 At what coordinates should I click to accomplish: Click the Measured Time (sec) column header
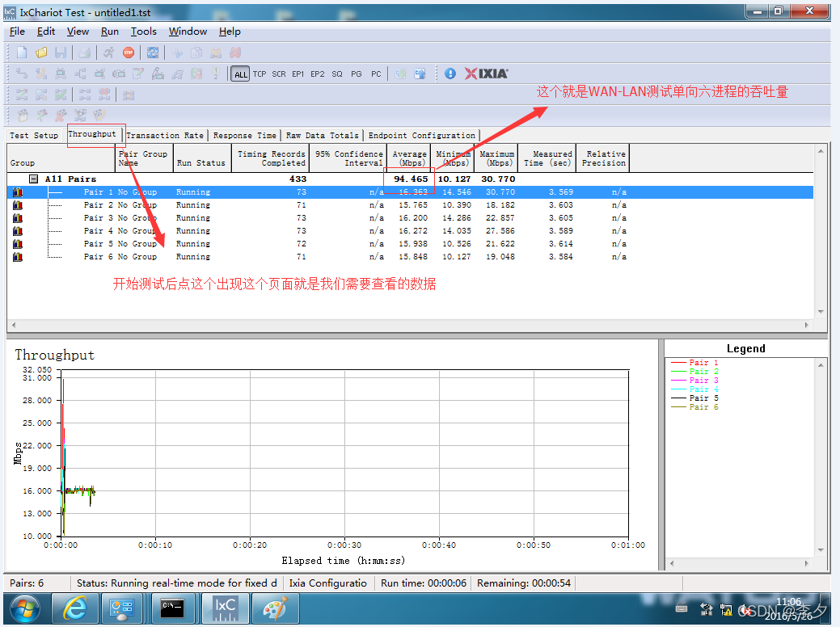[x=547, y=158]
